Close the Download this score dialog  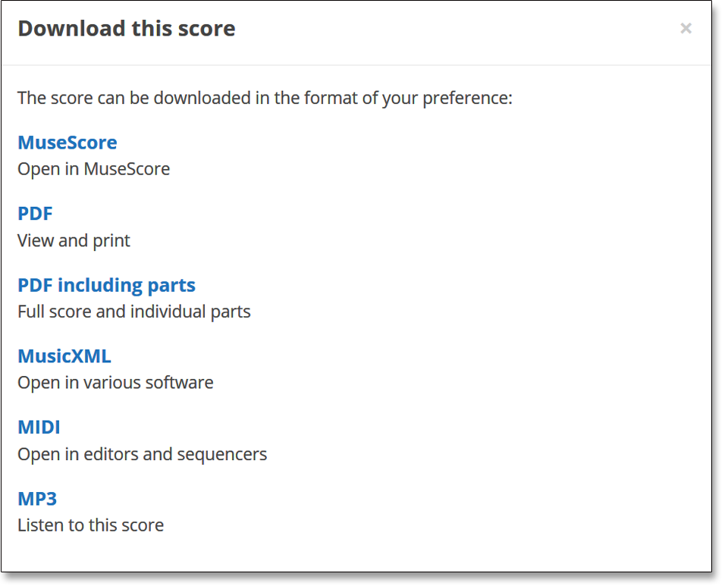[686, 29]
